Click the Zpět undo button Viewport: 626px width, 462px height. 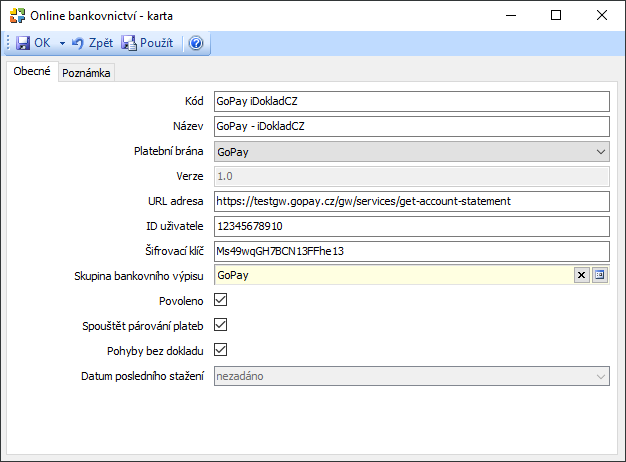(92, 43)
